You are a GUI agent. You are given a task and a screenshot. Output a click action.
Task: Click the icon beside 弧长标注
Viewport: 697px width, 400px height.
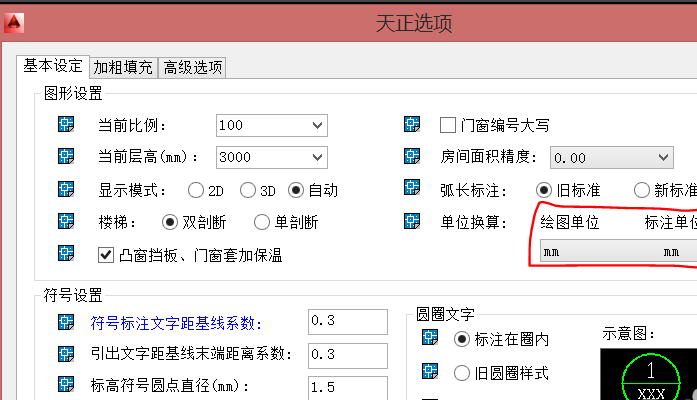(412, 188)
